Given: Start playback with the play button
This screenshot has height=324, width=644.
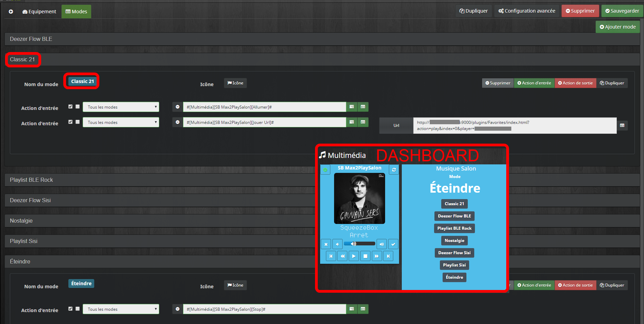Looking at the screenshot, I should (354, 256).
